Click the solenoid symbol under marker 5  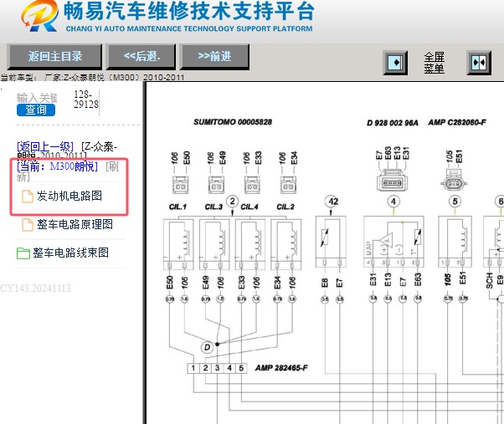click(x=455, y=242)
